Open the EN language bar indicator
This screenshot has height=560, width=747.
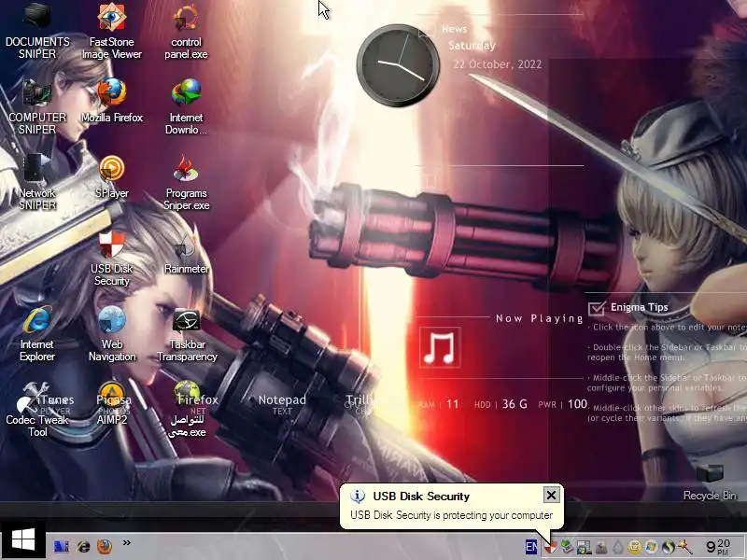(531, 547)
